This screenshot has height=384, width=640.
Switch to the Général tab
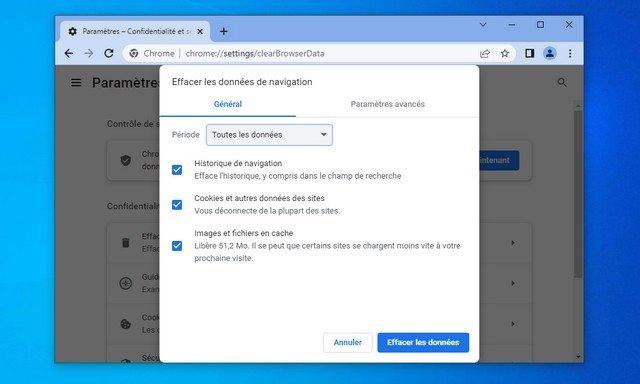coord(228,104)
